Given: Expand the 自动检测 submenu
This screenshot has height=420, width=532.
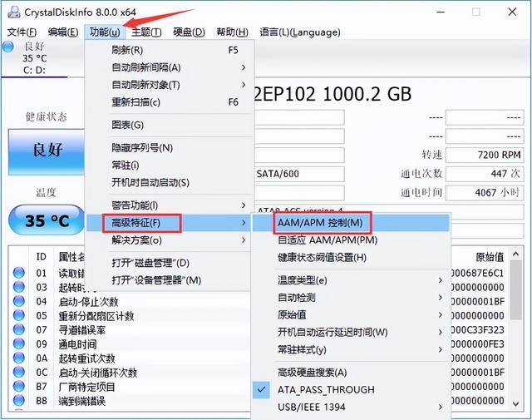Looking at the screenshot, I should point(351,298).
